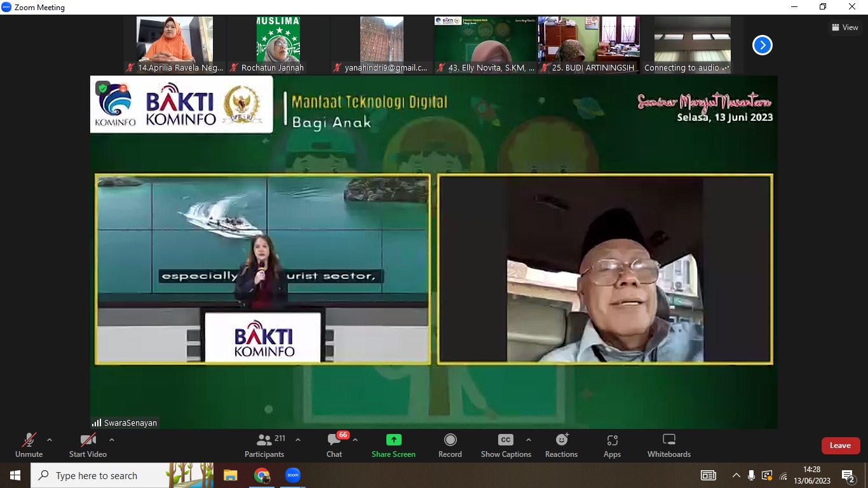This screenshot has width=868, height=488.
Task: Click the Zoom Meeting title bar icon
Action: [7, 7]
